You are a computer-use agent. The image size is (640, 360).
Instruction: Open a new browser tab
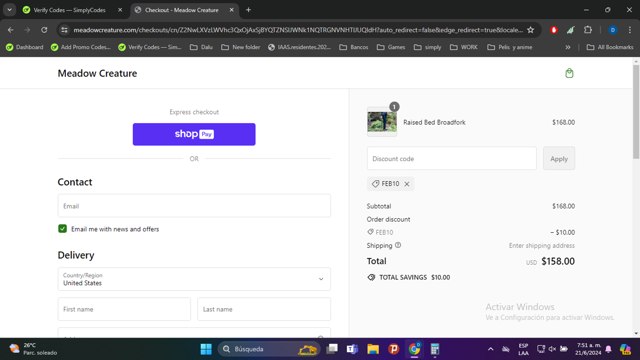point(248,10)
